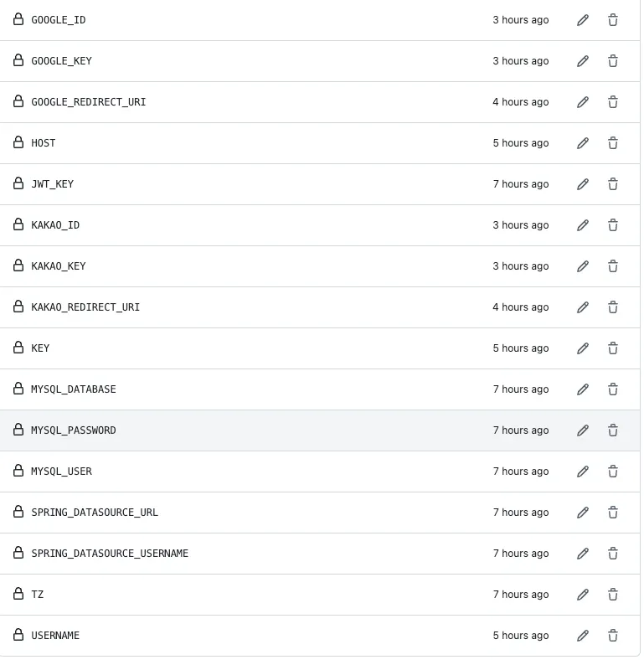
Task: Select the SPRING_DATASOURCE_URL row label
Action: (95, 513)
